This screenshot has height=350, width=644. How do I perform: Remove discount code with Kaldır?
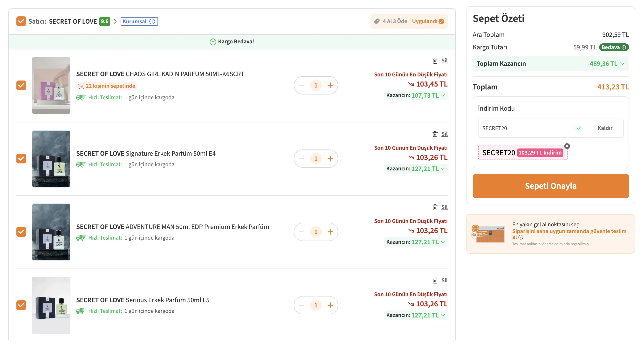[x=605, y=128]
